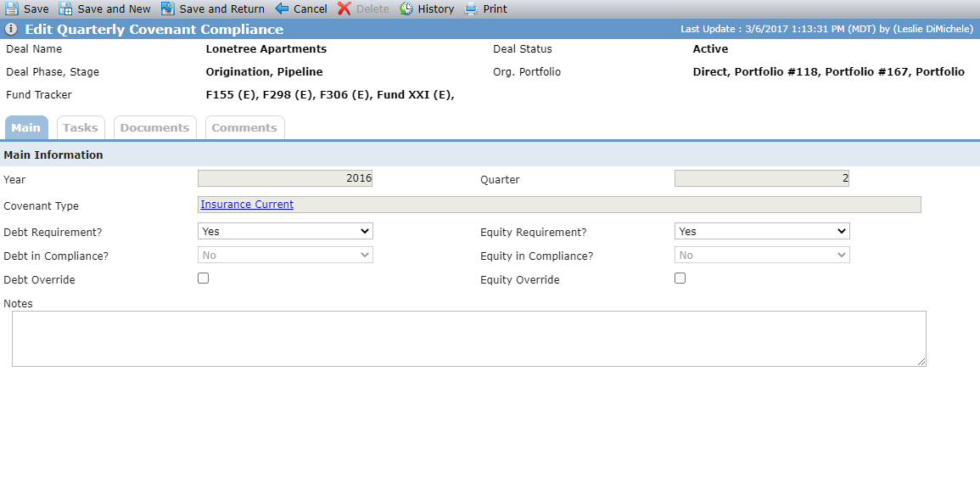
Task: Open the Debt Requirement dropdown
Action: (x=286, y=231)
